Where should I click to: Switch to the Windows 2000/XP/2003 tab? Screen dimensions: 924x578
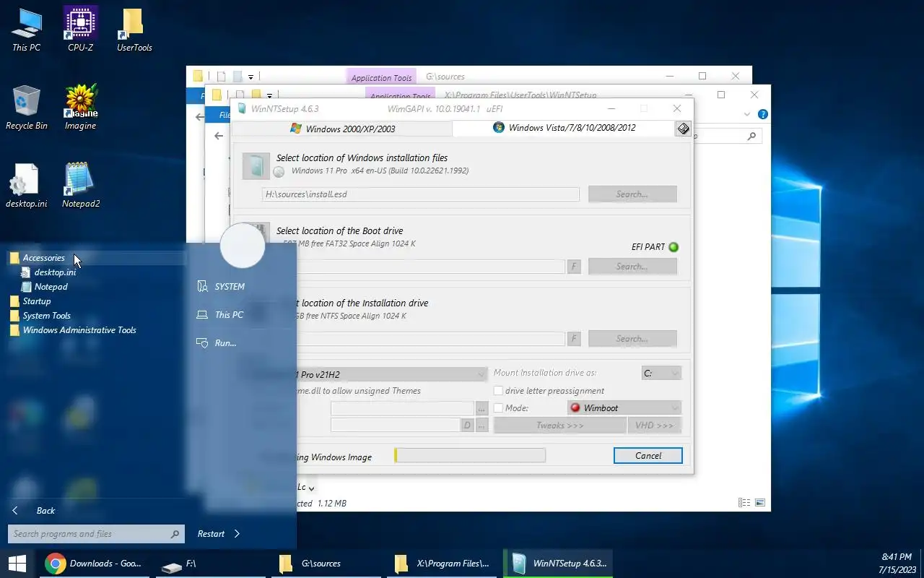(342, 129)
